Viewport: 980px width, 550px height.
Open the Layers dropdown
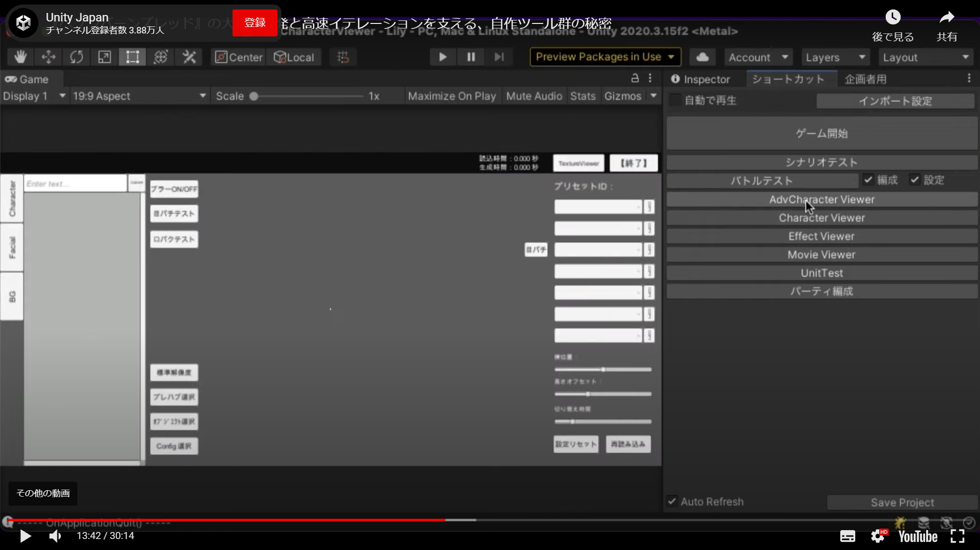pyautogui.click(x=835, y=57)
